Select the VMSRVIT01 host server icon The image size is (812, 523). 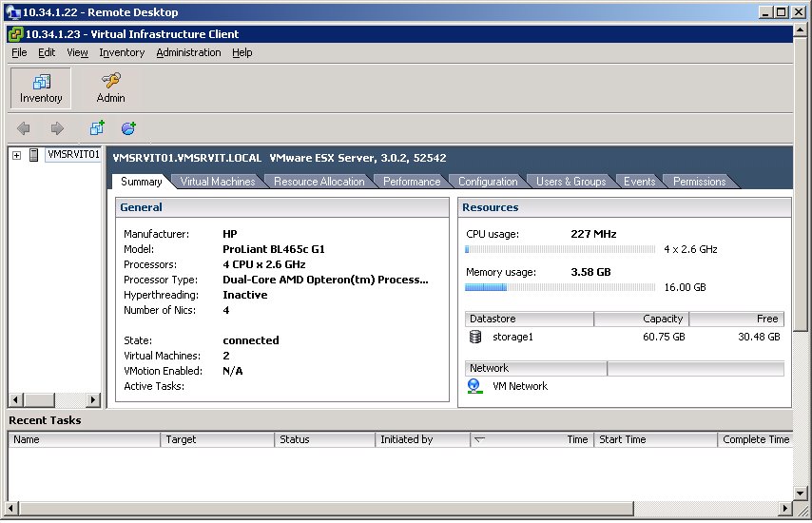33,155
